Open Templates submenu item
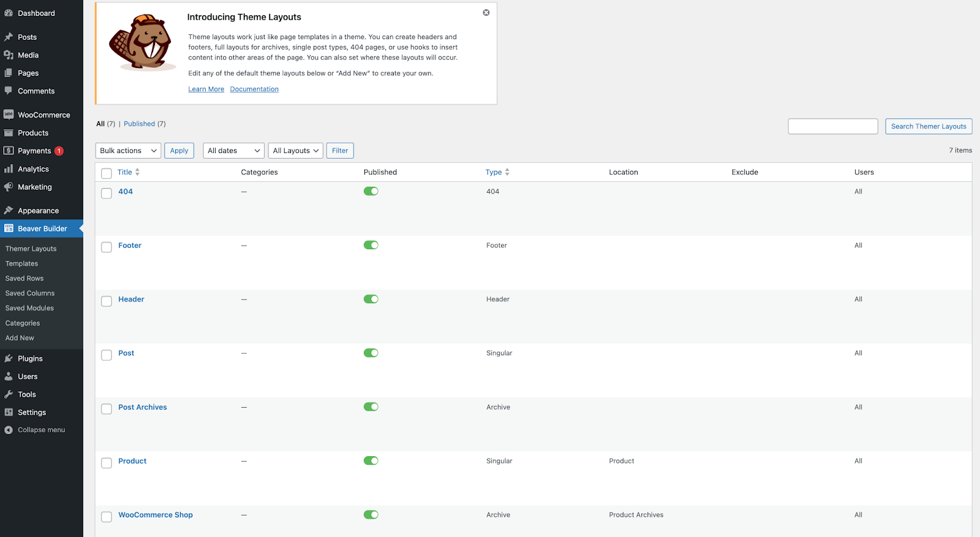Image resolution: width=980 pixels, height=537 pixels. tap(22, 263)
